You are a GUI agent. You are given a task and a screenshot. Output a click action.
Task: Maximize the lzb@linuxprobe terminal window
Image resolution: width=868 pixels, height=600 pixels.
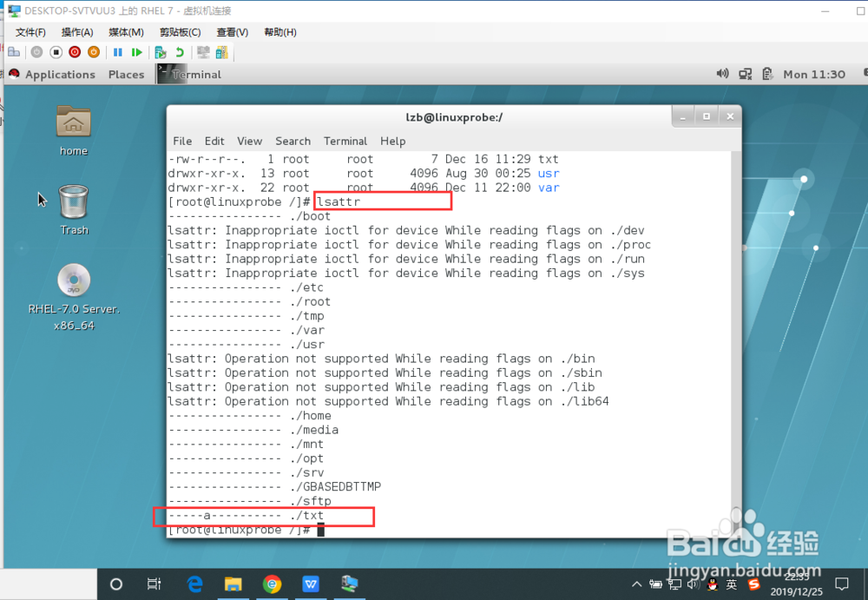707,116
